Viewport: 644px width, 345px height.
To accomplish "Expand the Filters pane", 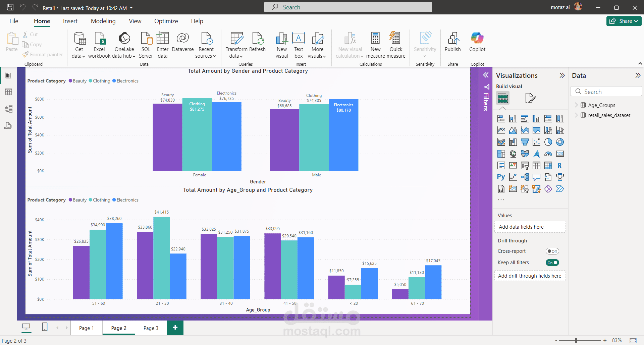I will 485,75.
